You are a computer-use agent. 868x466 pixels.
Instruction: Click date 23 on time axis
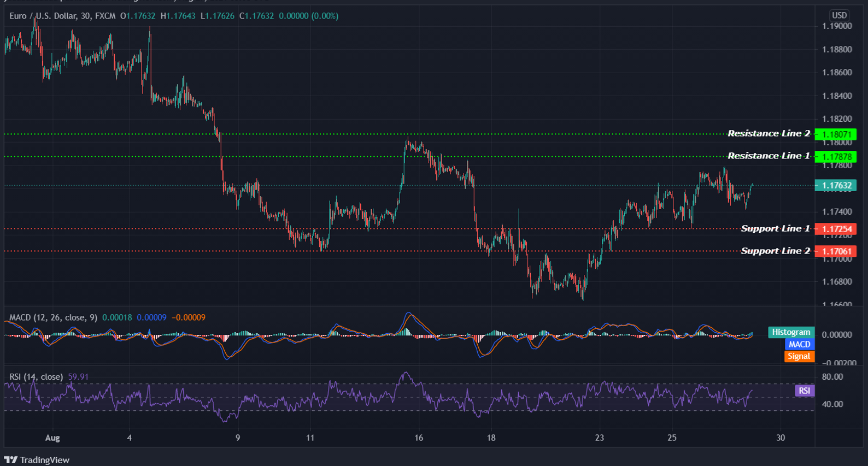(600, 438)
